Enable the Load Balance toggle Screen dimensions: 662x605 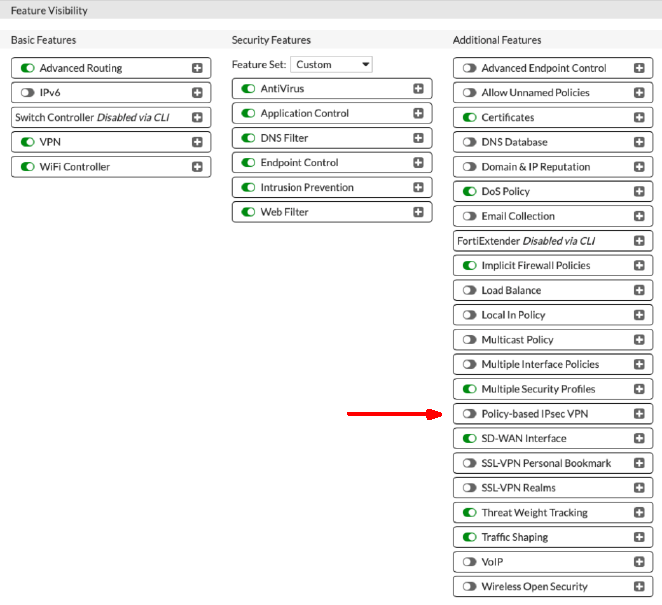(469, 291)
